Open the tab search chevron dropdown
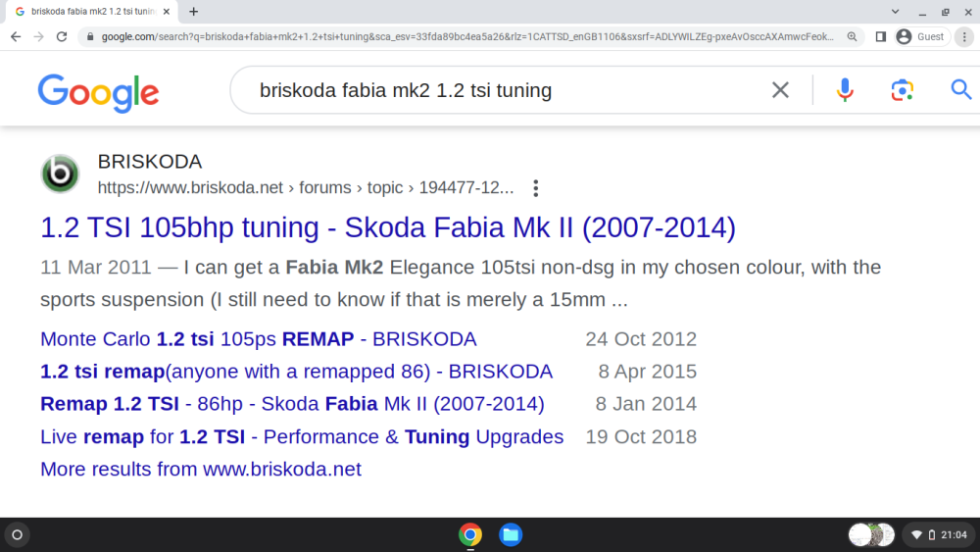Screen dimensions: 980x552 895,11
